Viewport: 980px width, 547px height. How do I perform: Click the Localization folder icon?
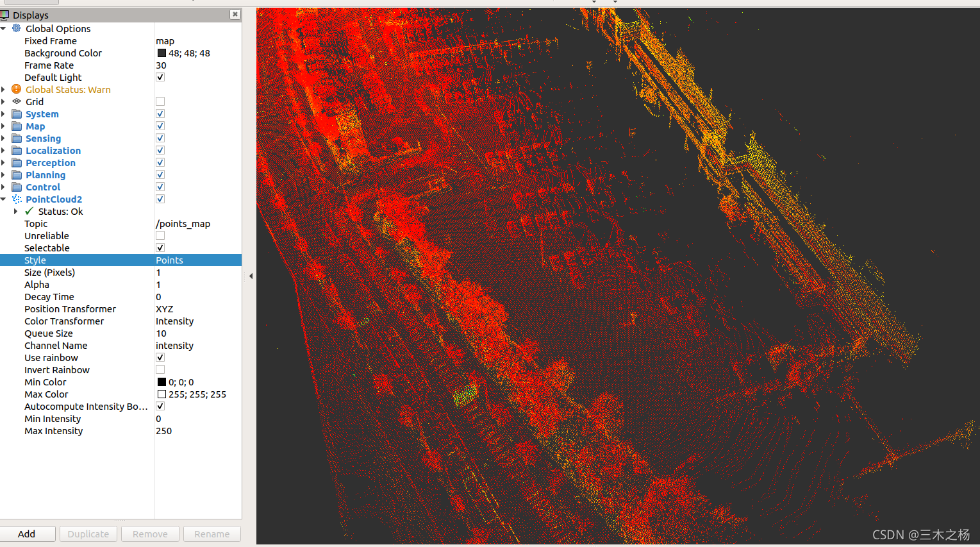17,150
